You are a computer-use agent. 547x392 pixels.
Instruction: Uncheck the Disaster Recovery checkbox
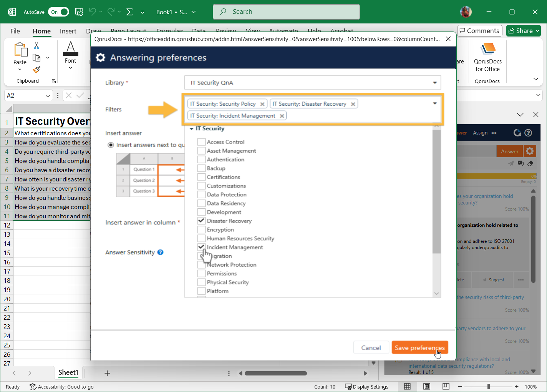tap(201, 221)
